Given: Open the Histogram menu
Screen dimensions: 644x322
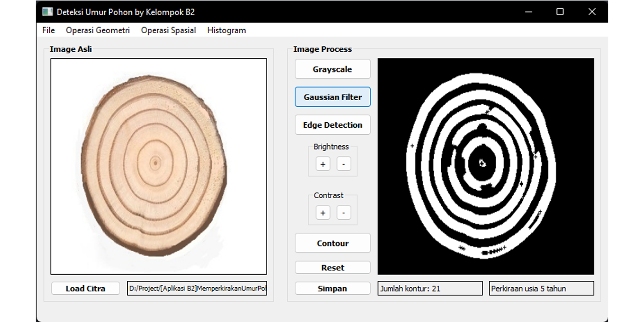Looking at the screenshot, I should coord(226,30).
